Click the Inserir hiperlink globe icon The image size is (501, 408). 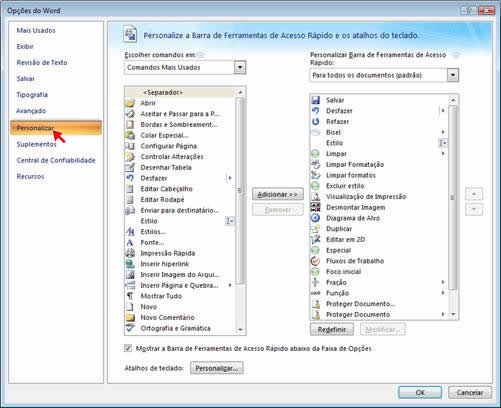pyautogui.click(x=130, y=264)
